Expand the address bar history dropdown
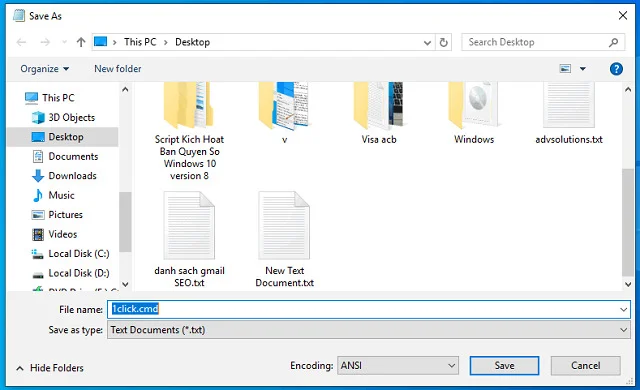 tap(427, 42)
